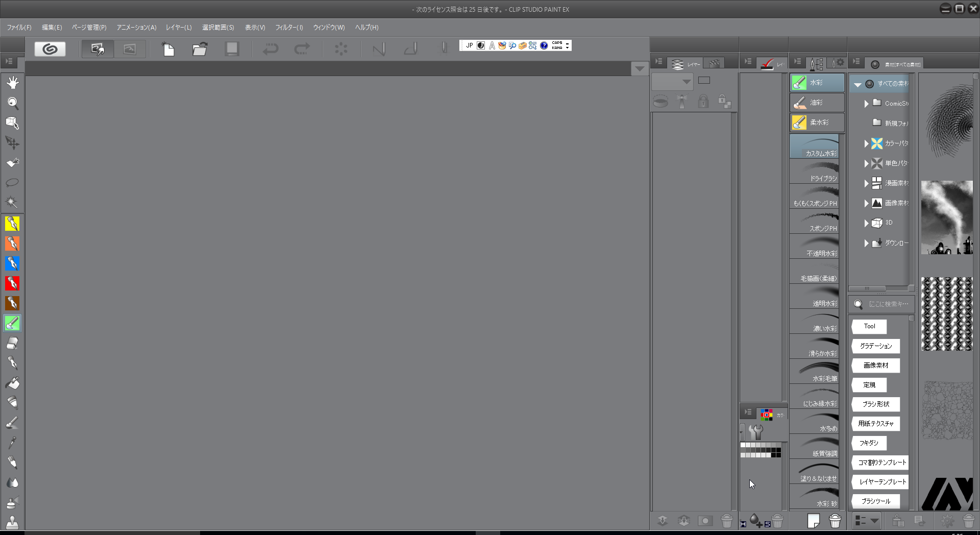Open the ウィンドウ(W) menu

(x=329, y=28)
